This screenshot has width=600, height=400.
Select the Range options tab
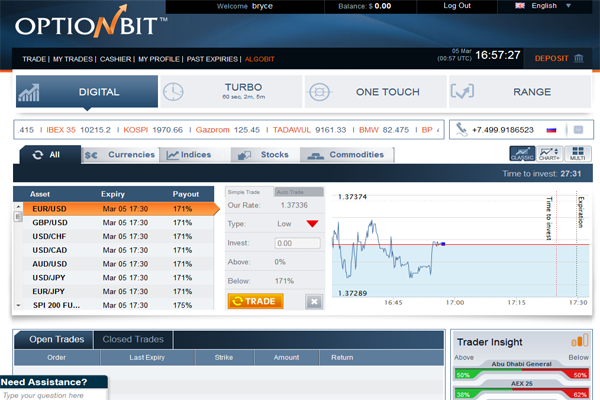coord(520,92)
